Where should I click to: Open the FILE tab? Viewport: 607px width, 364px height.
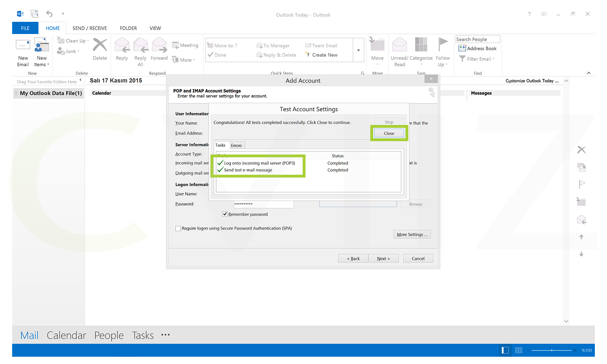(x=25, y=28)
